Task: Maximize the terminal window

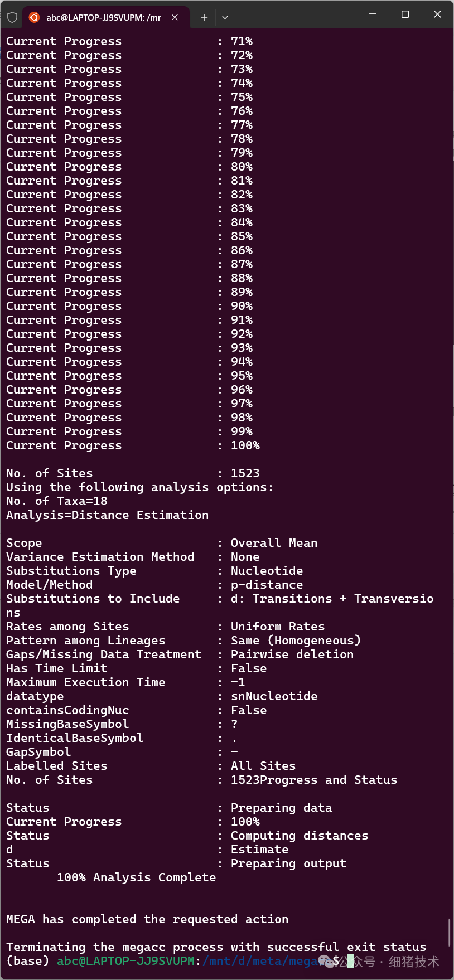Action: coord(405,14)
